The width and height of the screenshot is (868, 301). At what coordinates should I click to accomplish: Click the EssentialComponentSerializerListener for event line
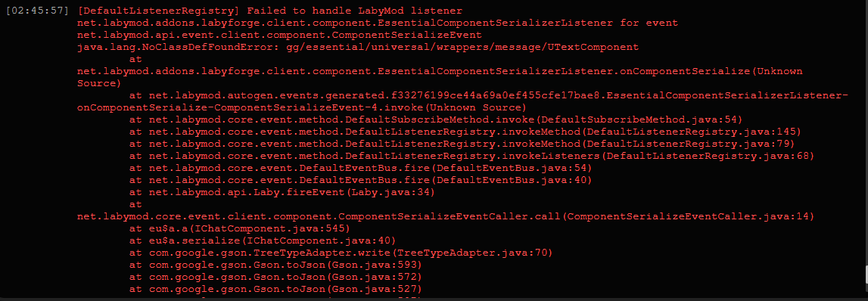(378, 23)
